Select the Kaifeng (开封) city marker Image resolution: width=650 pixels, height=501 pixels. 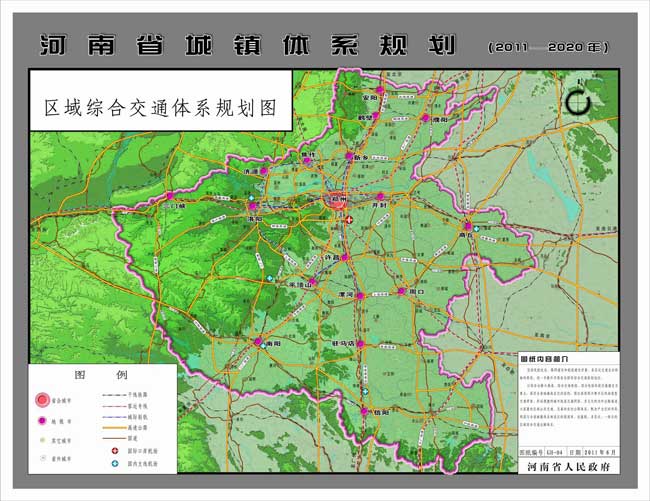[x=380, y=197]
